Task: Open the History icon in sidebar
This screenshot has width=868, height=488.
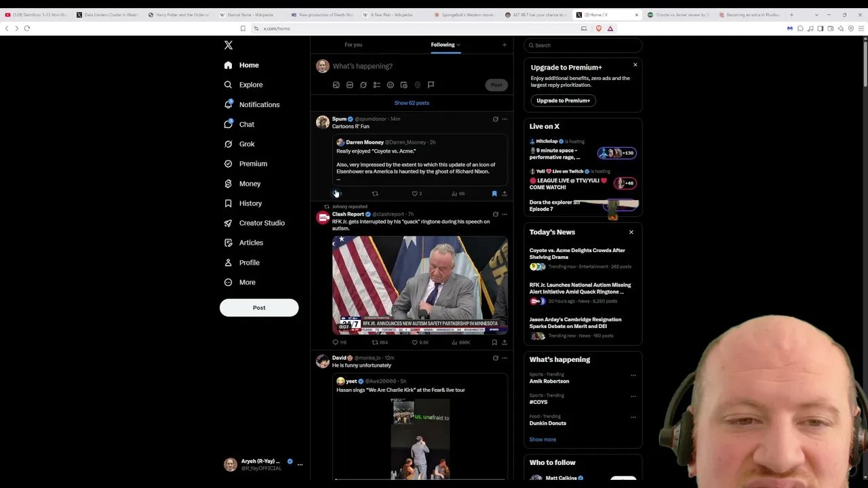Action: (x=228, y=203)
